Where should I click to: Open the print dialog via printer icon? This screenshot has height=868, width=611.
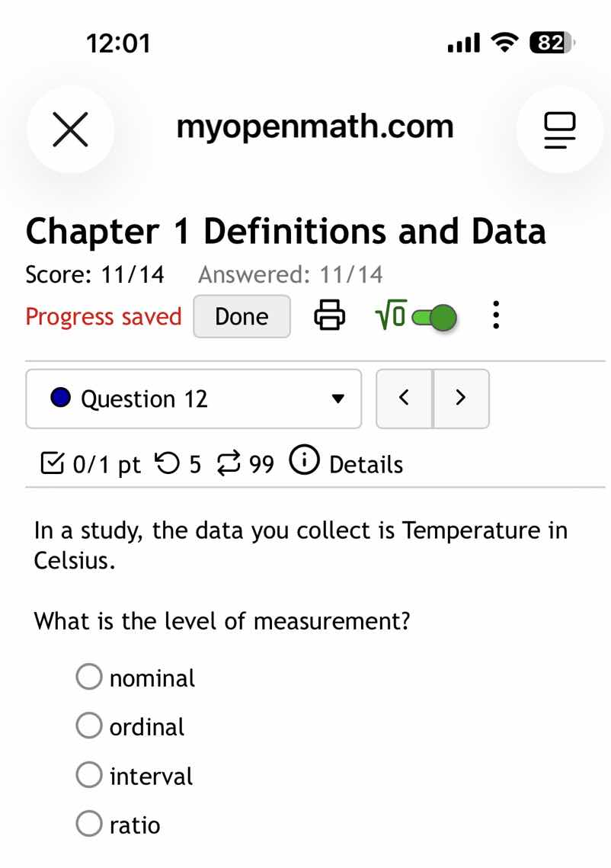coord(329,314)
